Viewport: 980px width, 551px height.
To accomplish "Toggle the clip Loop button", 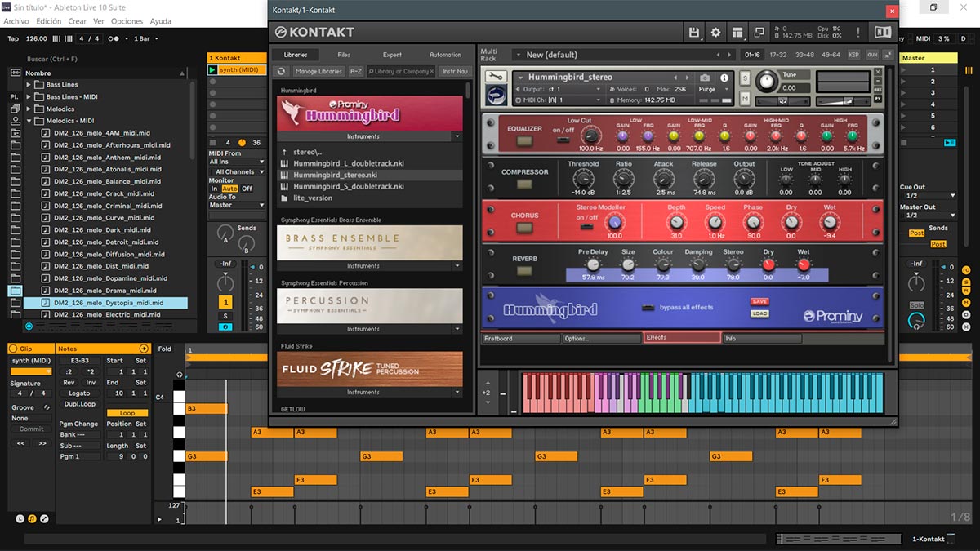I will tap(127, 413).
